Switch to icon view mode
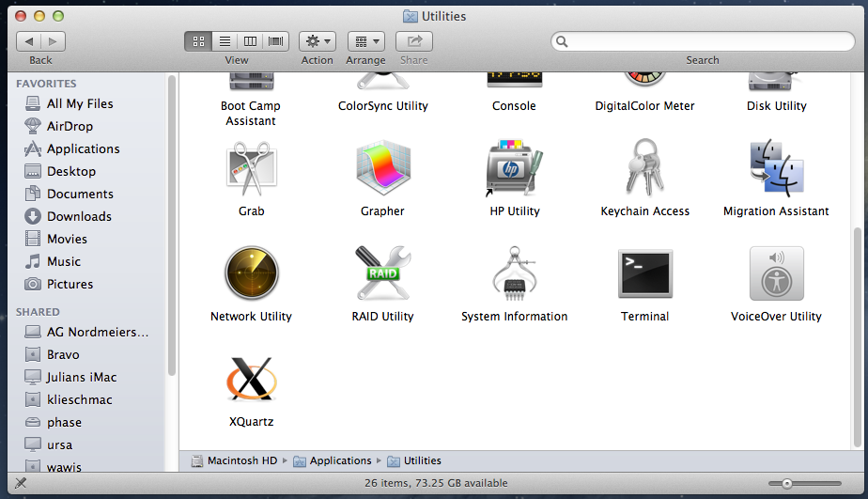This screenshot has height=499, width=868. [x=198, y=41]
